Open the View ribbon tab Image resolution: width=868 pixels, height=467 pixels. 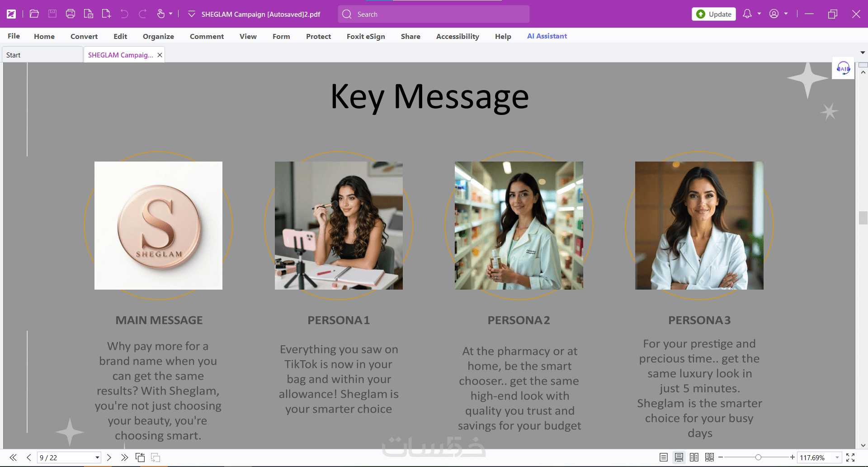(248, 36)
